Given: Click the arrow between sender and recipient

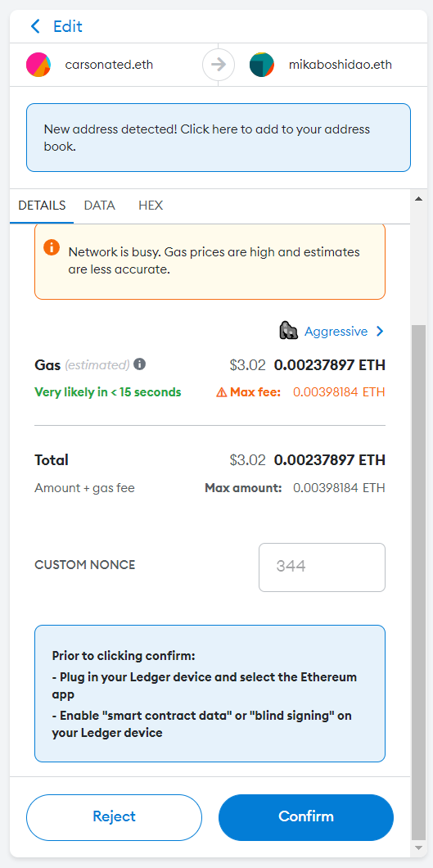Looking at the screenshot, I should pyautogui.click(x=219, y=65).
